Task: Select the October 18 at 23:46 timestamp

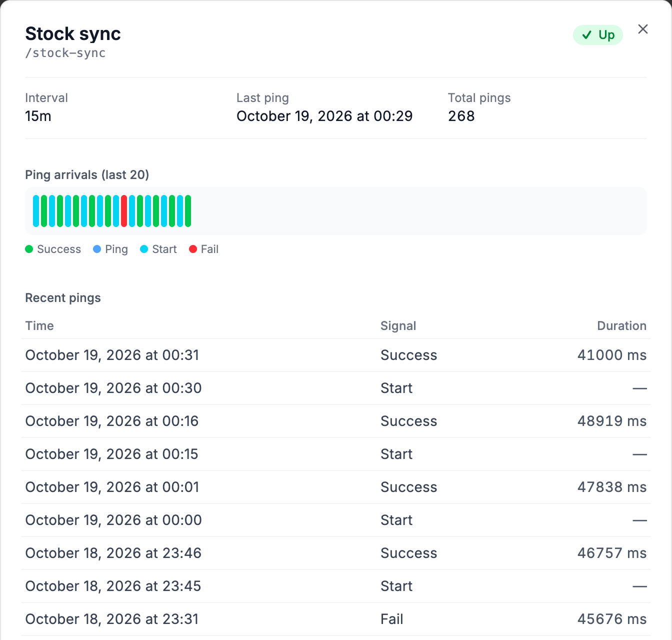Action: [113, 553]
